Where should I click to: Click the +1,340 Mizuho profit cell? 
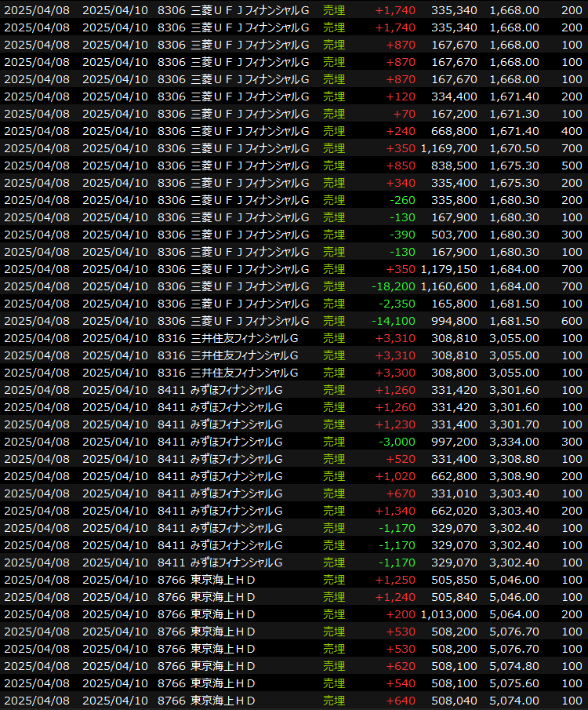396,511
